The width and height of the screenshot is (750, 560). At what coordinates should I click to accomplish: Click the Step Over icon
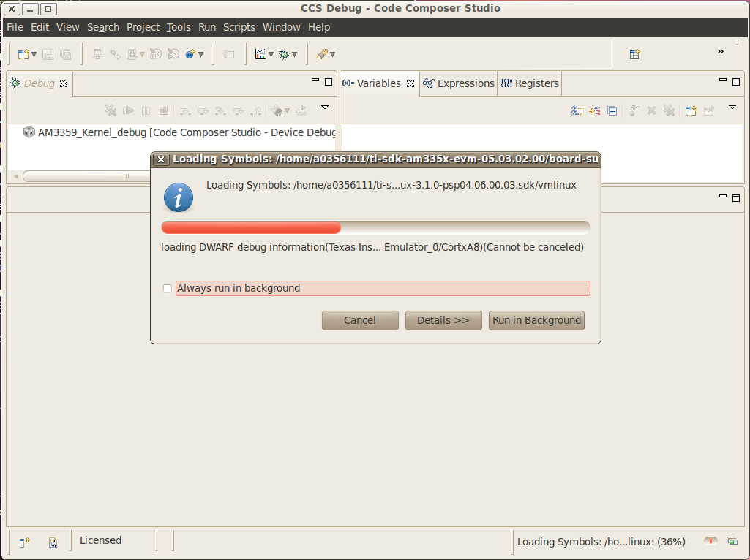(x=203, y=110)
